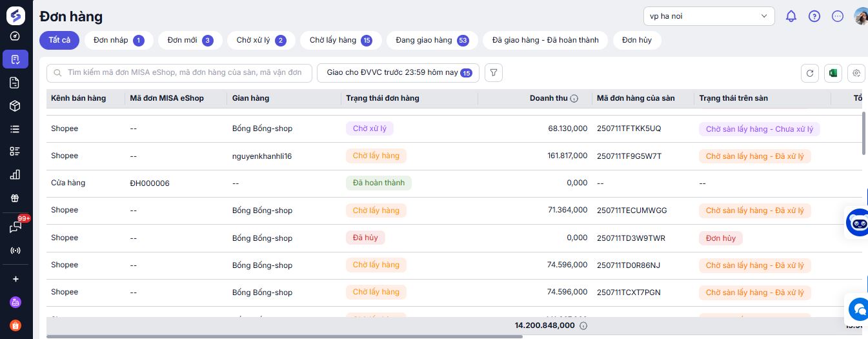Open the chat support floating bubble
The height and width of the screenshot is (339, 868).
pyautogui.click(x=858, y=308)
